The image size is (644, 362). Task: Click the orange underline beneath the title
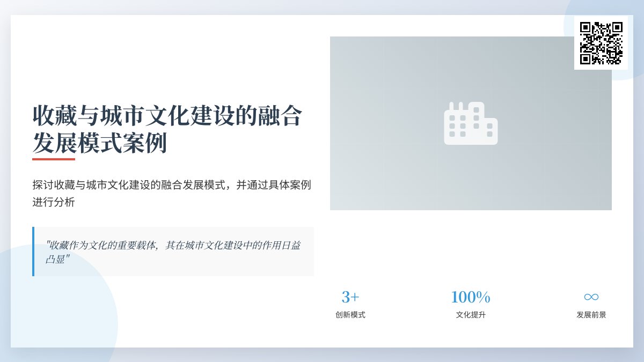pyautogui.click(x=55, y=159)
